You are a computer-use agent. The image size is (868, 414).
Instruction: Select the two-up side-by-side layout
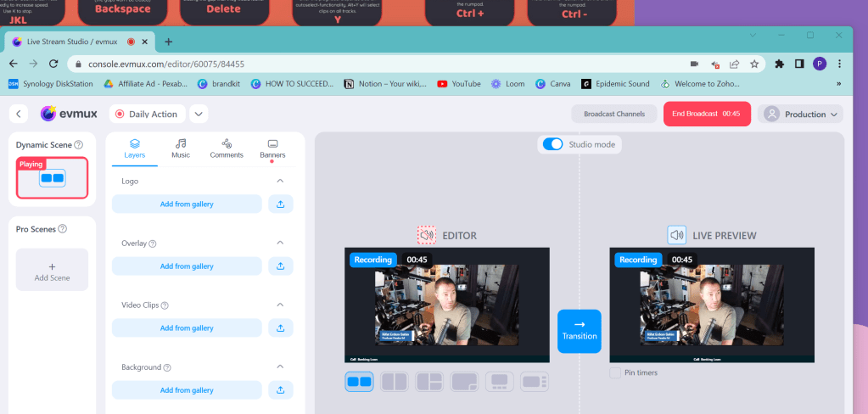359,382
